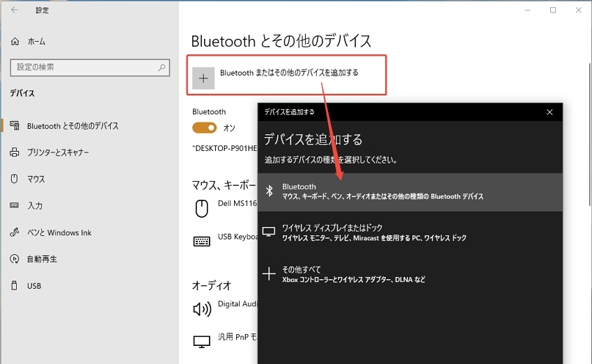Image resolution: width=592 pixels, height=364 pixels.
Task: Click the wireless display monitor icon
Action: (x=269, y=232)
